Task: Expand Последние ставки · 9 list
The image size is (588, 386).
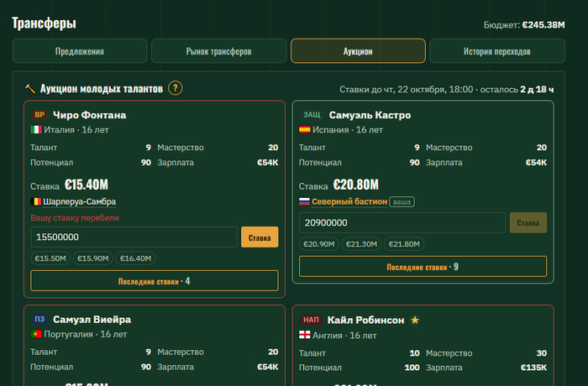Action: 423,267
